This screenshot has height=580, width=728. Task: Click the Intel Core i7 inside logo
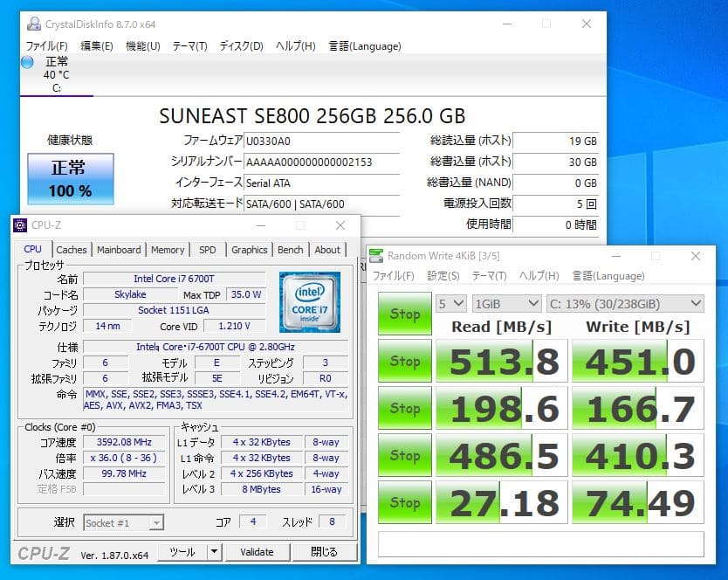(310, 302)
